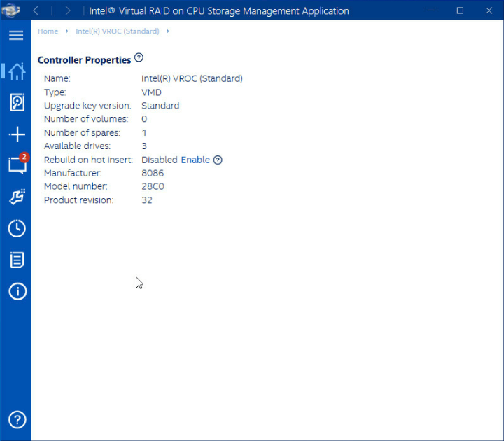The height and width of the screenshot is (441, 504).
Task: Click the Number of spares label
Action: (83, 133)
